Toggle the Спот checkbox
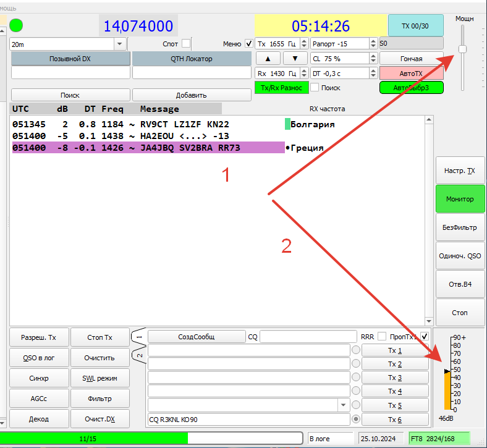Screen dimensions: 487x448 tap(186, 43)
